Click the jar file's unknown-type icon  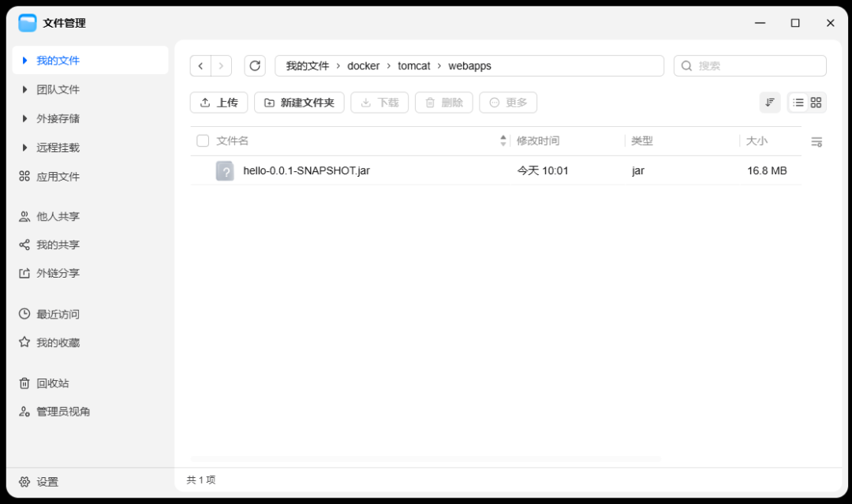(x=225, y=171)
